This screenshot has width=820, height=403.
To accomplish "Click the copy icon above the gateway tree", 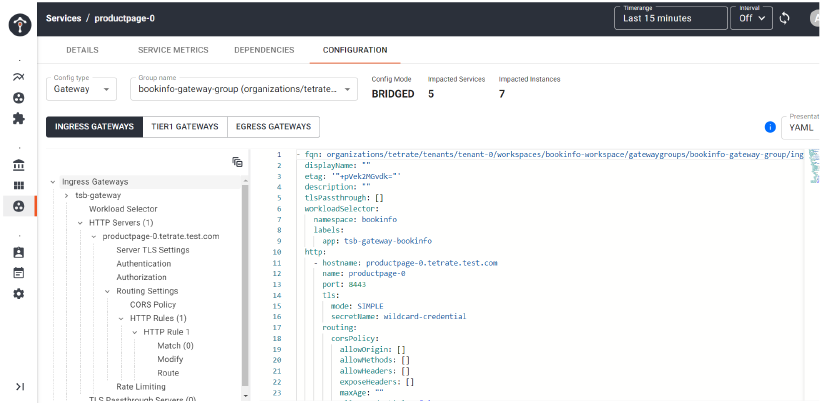I will pyautogui.click(x=237, y=161).
